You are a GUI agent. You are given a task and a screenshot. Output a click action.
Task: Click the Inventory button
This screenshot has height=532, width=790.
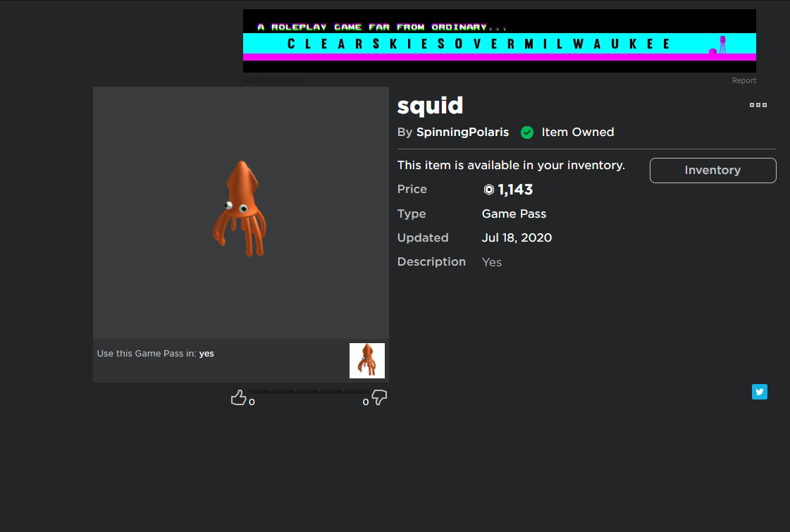coord(713,171)
